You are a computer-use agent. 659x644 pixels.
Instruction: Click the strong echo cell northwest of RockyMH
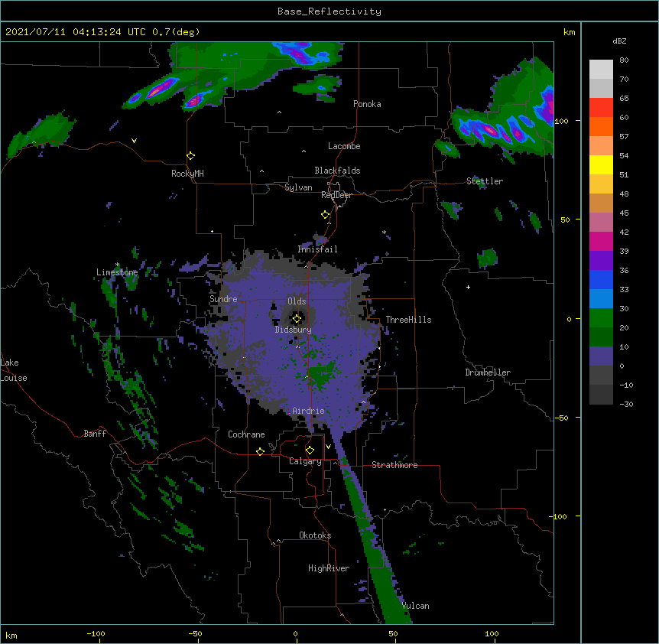(160, 88)
